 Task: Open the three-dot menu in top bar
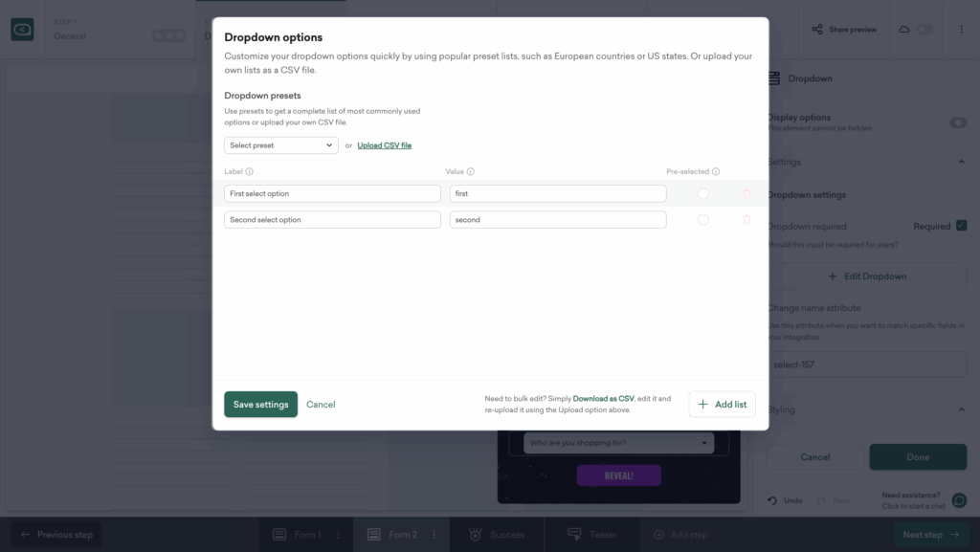[961, 30]
